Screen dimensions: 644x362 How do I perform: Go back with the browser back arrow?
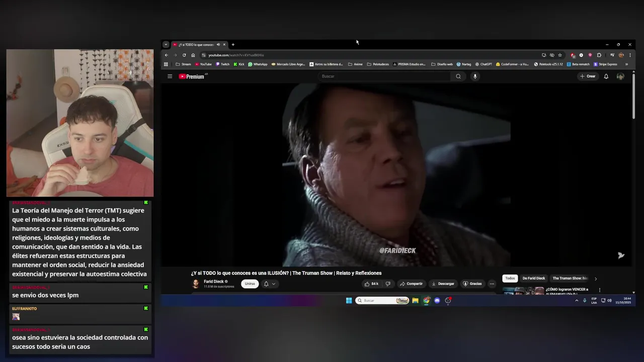coord(167,55)
